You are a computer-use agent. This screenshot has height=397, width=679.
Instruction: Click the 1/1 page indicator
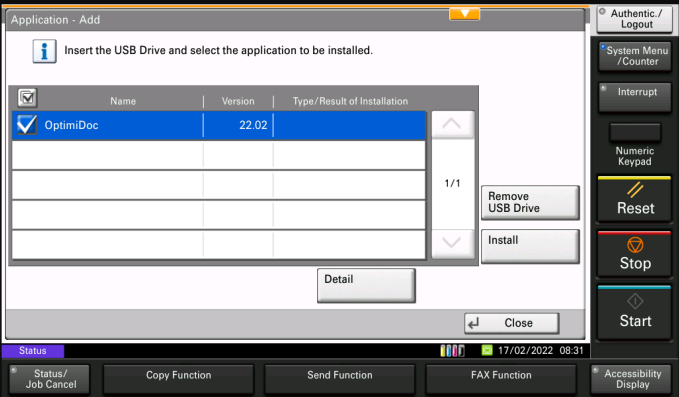pyautogui.click(x=453, y=183)
